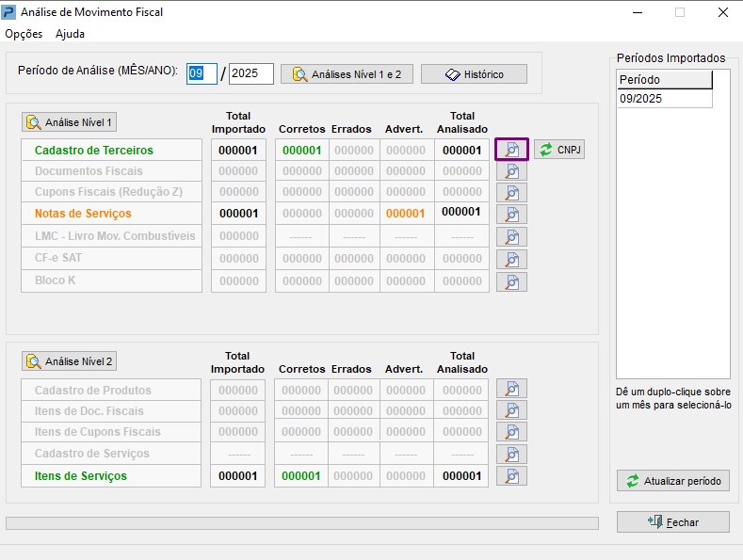Click the year field showing 2025
The image size is (743, 560).
click(250, 74)
